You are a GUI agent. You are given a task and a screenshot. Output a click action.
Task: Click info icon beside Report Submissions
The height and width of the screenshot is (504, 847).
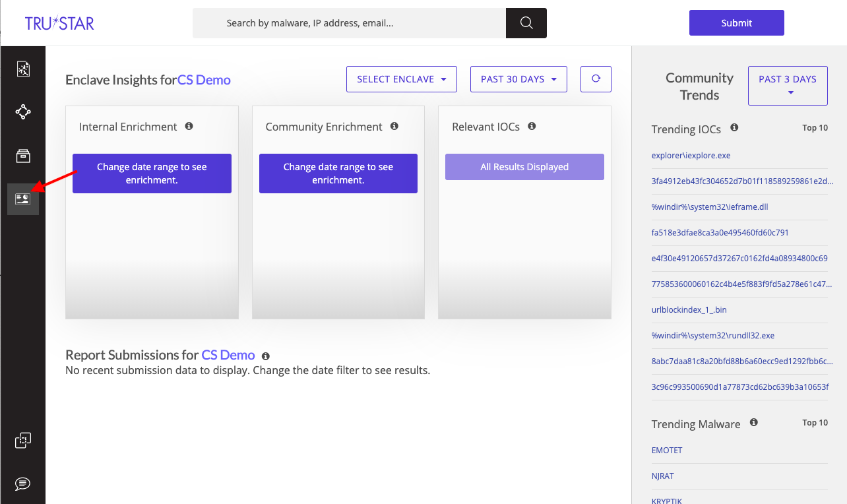(266, 356)
